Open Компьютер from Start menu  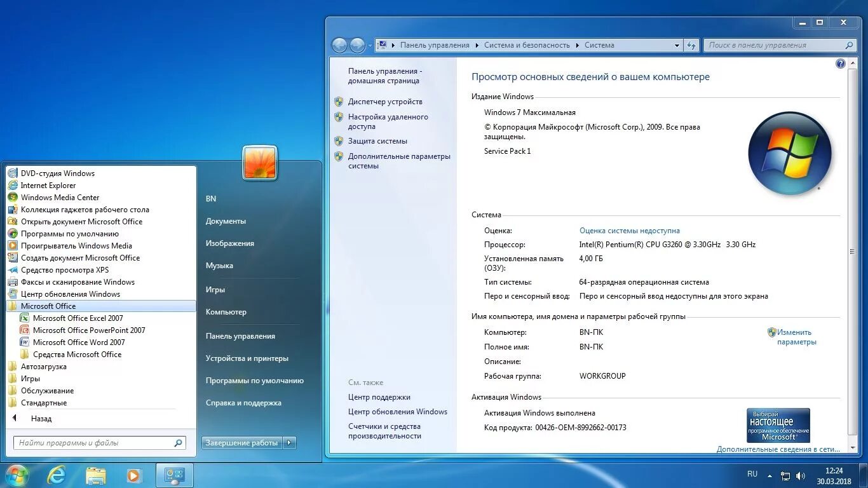[x=226, y=312]
